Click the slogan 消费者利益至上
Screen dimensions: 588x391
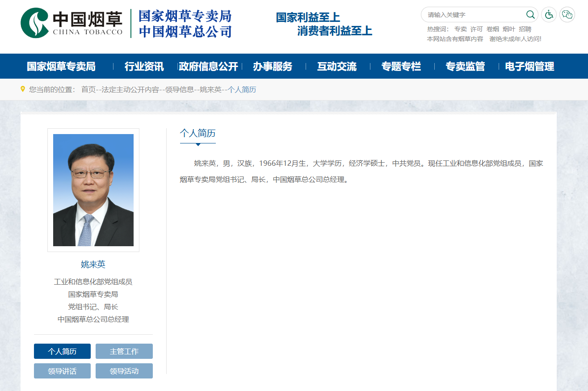click(335, 31)
